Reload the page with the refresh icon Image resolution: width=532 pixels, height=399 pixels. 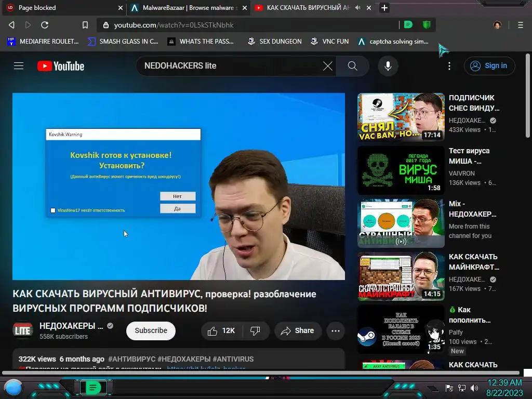(x=45, y=25)
